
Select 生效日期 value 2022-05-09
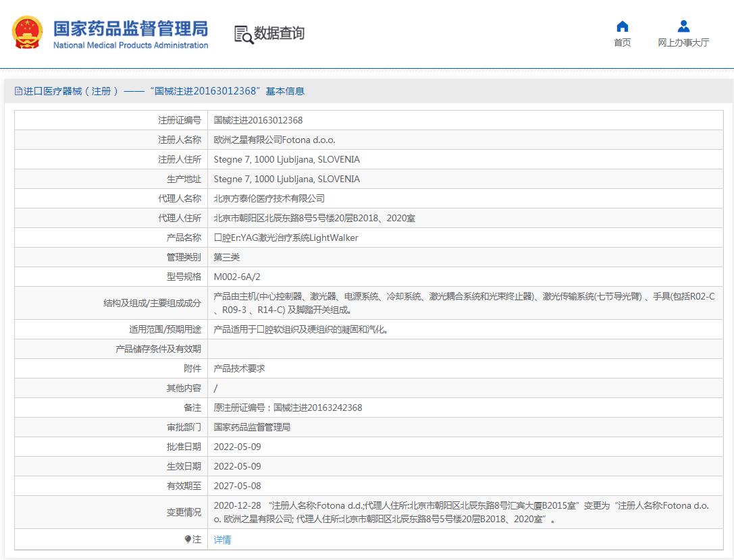(237, 466)
